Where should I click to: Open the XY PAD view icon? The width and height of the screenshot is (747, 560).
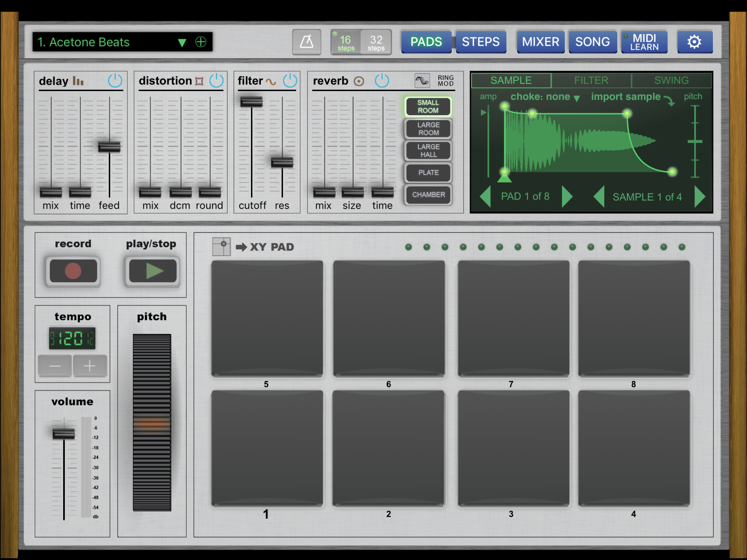[x=221, y=247]
